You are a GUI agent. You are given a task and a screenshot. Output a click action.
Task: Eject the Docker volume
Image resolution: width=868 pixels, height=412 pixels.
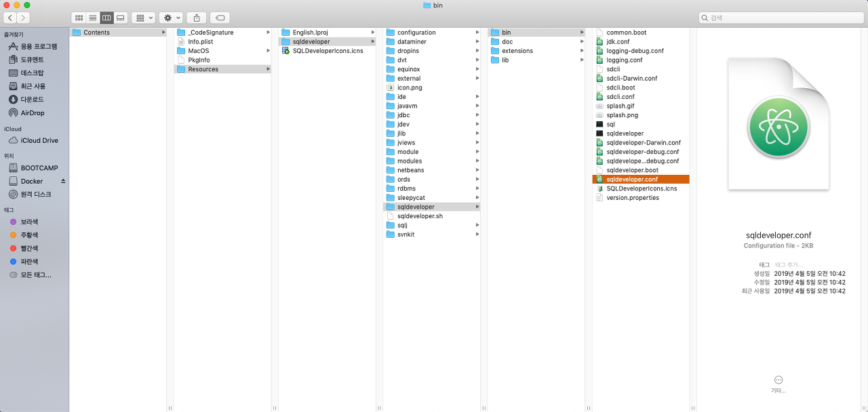pos(63,181)
